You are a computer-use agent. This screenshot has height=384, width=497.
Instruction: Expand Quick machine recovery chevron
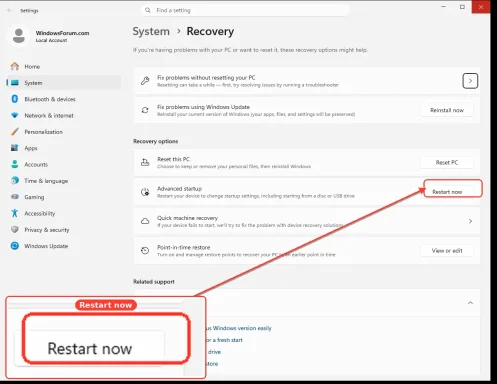click(x=470, y=221)
